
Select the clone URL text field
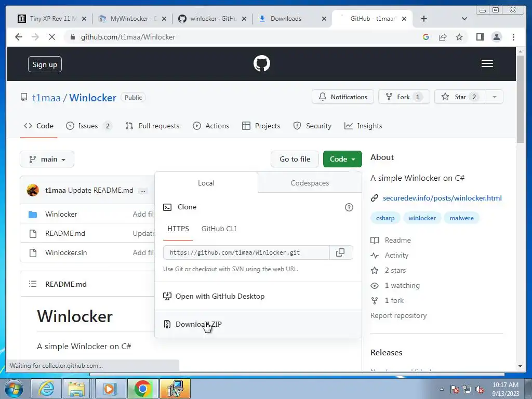pyautogui.click(x=246, y=252)
